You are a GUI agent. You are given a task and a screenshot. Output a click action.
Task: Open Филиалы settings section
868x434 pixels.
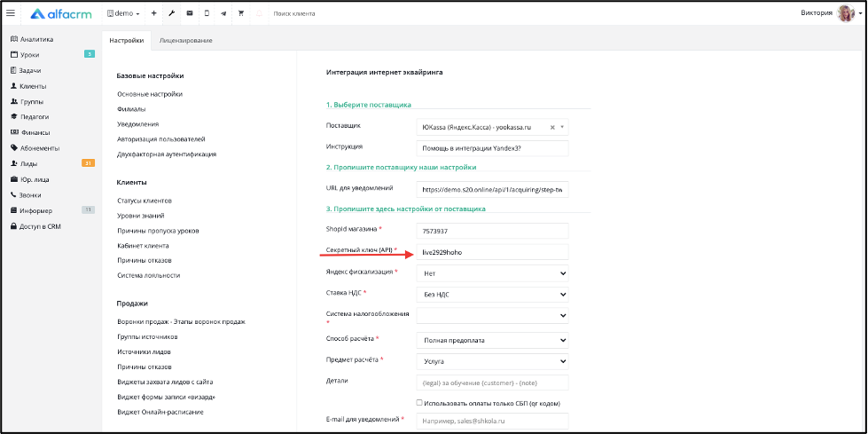131,109
